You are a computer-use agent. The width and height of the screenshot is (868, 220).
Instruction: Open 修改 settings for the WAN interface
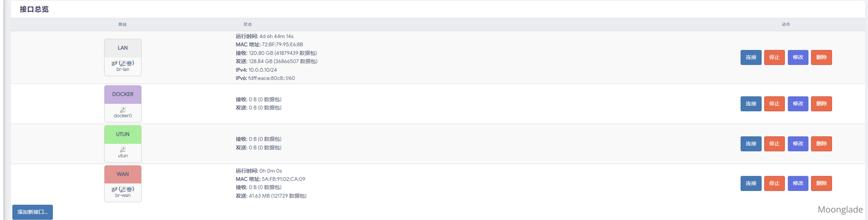(798, 184)
